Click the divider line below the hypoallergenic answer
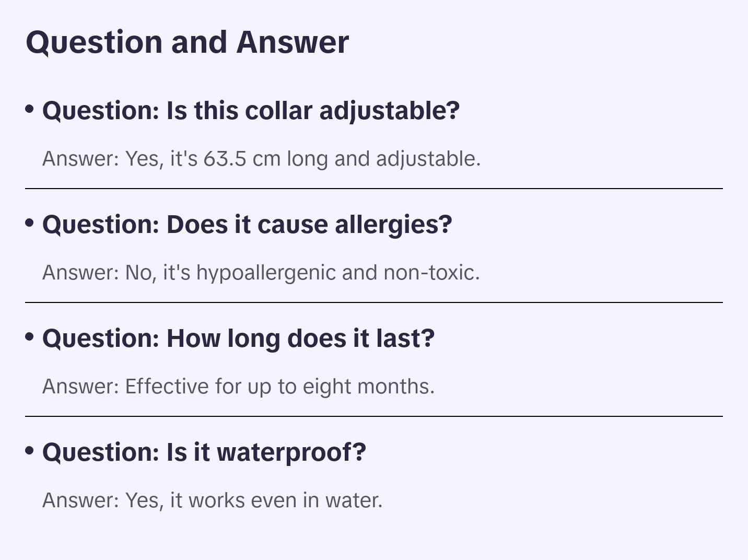 (374, 302)
